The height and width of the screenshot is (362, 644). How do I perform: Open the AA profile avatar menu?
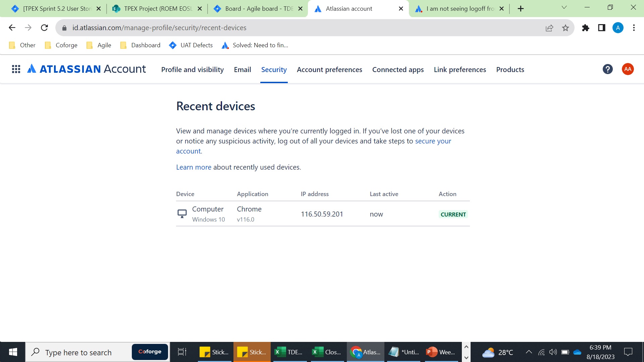click(x=628, y=69)
